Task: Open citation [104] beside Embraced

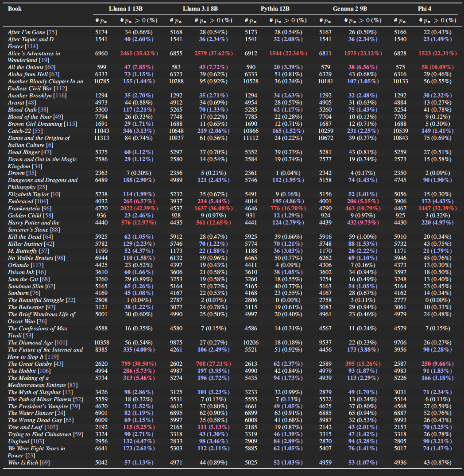Action: 41,201
